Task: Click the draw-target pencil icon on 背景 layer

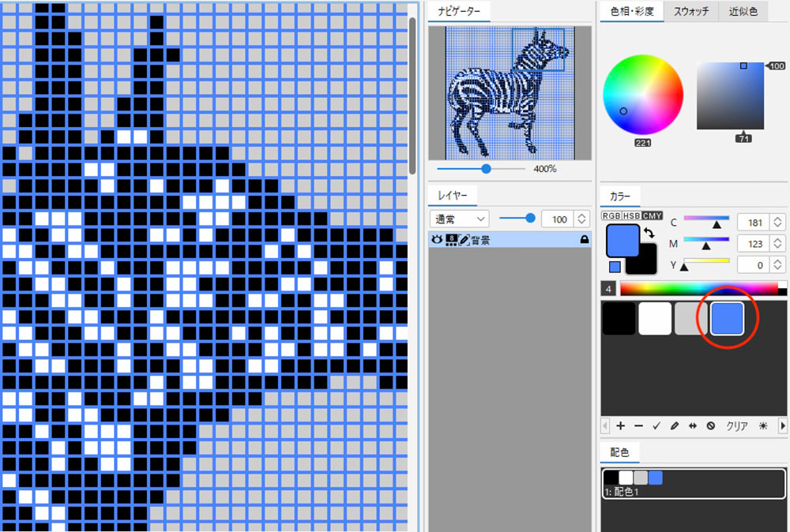Action: 464,240
